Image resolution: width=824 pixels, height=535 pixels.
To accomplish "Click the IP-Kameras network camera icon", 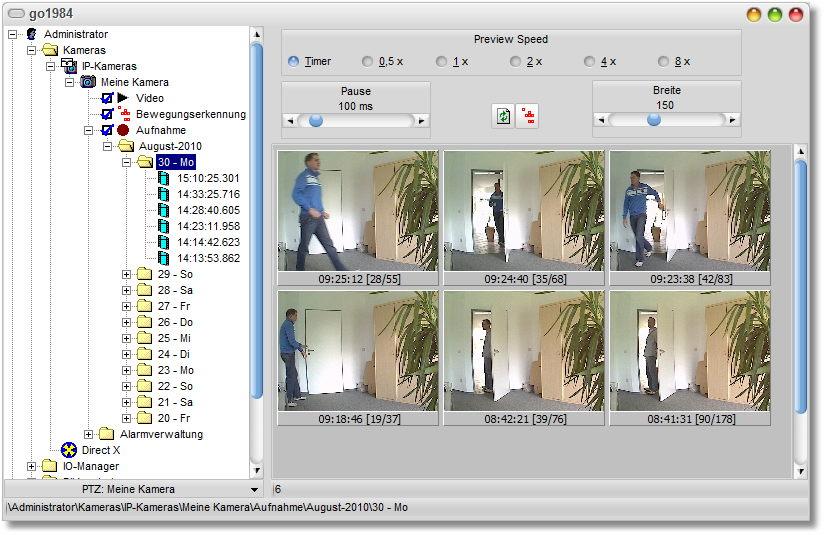I will point(69,66).
